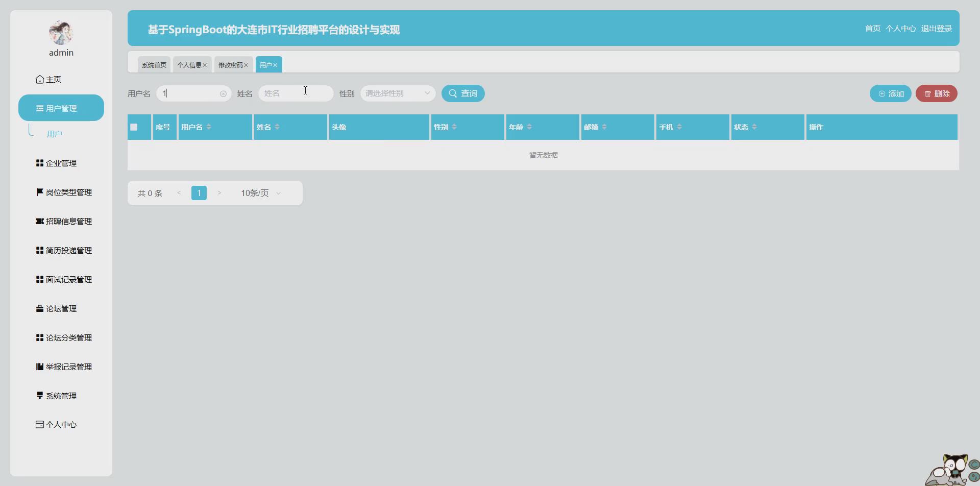The width and height of the screenshot is (980, 486).
Task: Click the briefcase icon beside 论坛管理
Action: 40,308
